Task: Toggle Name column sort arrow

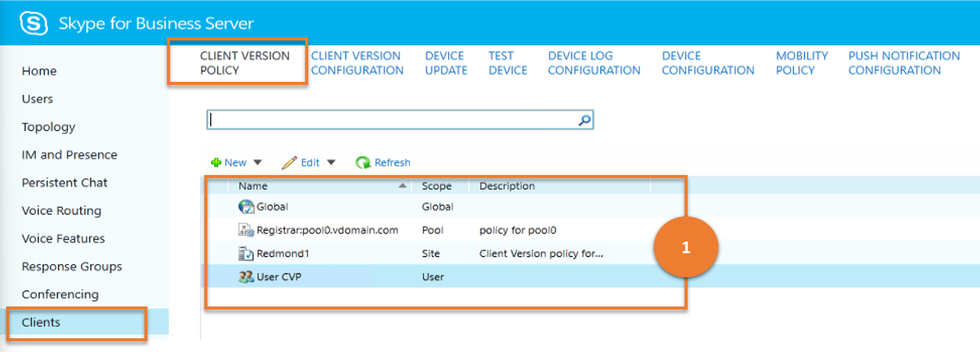Action: coord(402,186)
